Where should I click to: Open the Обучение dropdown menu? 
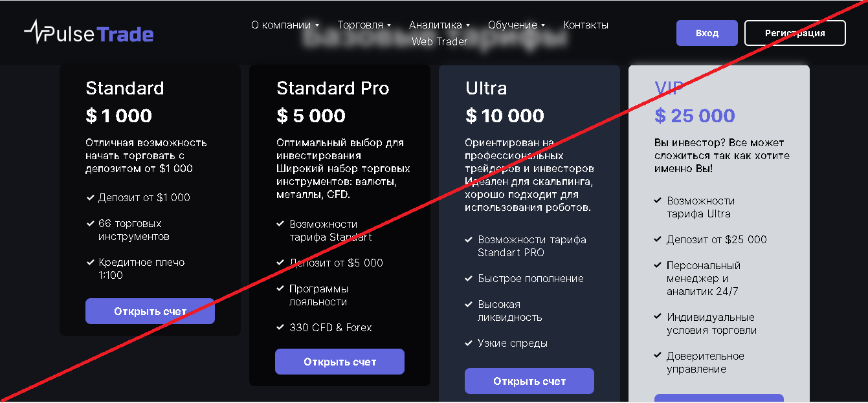[517, 25]
